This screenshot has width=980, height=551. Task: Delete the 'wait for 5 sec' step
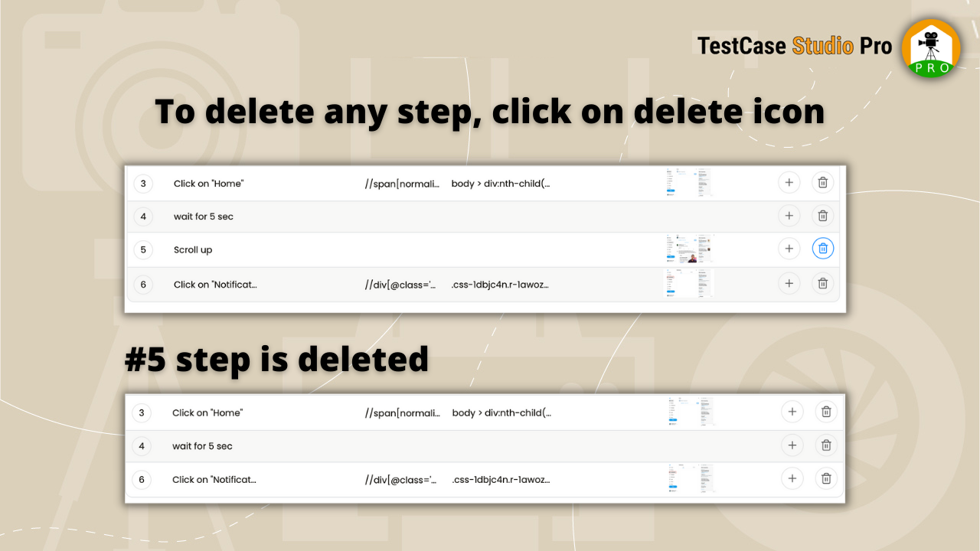tap(822, 215)
